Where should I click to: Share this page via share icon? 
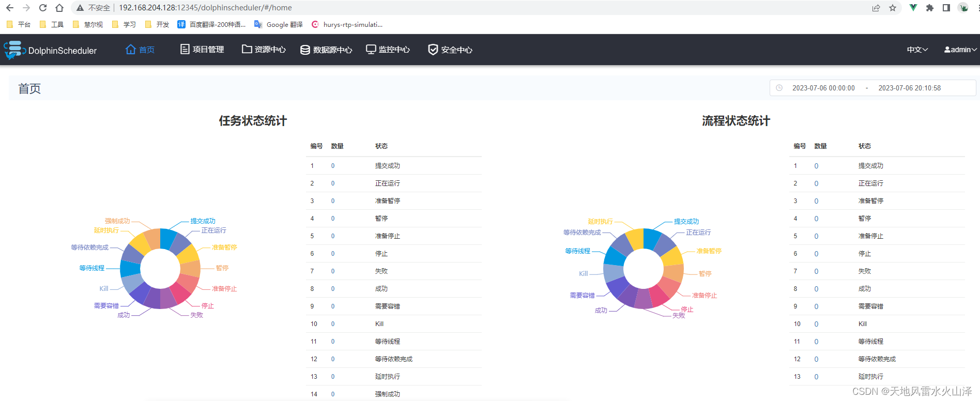(x=876, y=8)
